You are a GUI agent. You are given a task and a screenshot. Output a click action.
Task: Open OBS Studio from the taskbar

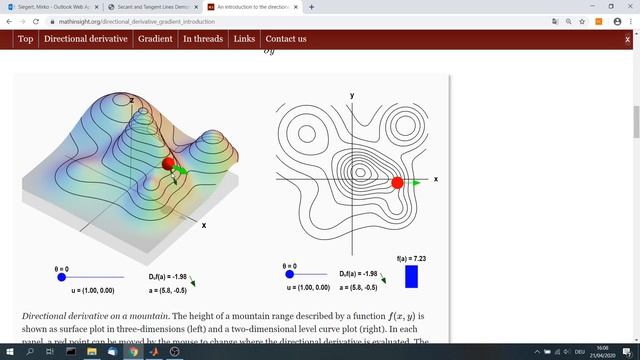click(175, 351)
